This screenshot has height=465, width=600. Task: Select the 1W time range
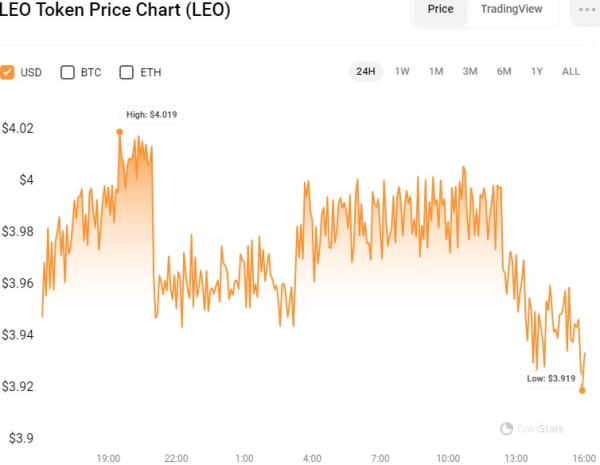point(402,71)
